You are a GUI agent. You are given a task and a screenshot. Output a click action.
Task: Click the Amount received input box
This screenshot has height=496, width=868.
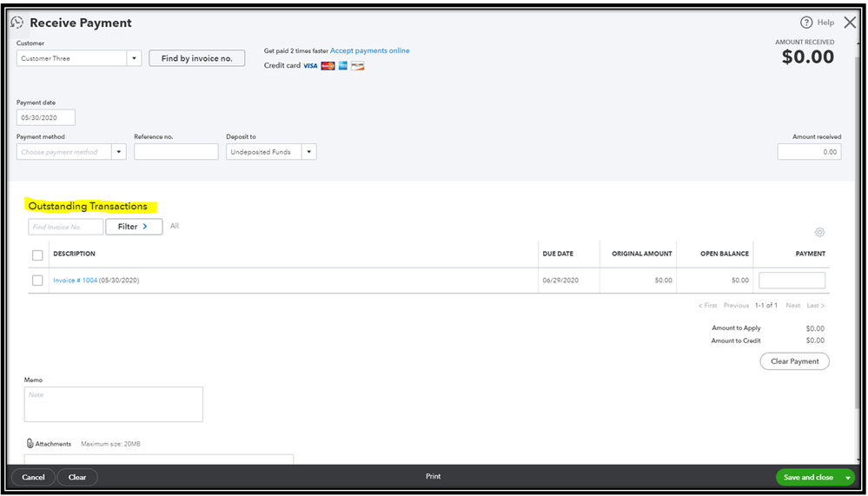809,152
